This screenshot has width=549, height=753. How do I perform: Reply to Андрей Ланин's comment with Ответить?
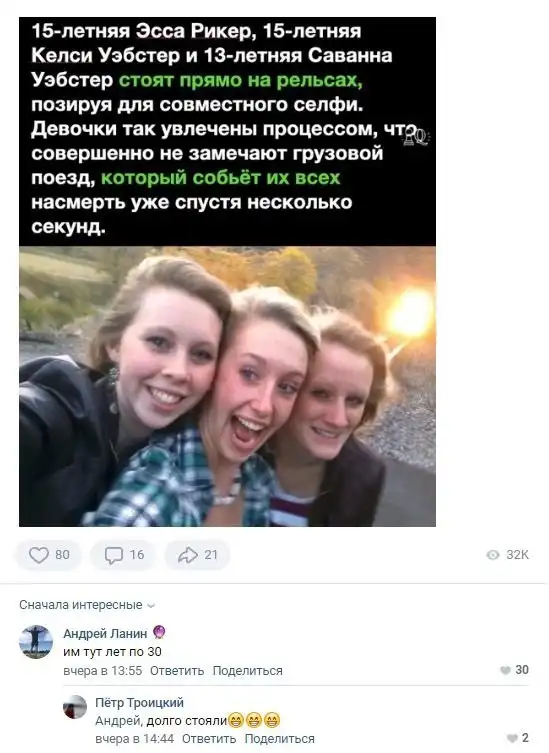coord(177,671)
